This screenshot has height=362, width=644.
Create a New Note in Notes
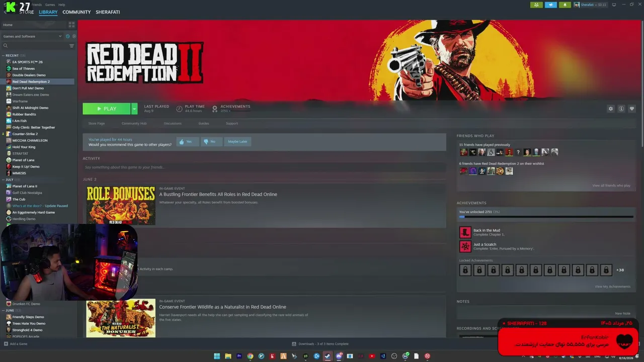[x=622, y=313]
